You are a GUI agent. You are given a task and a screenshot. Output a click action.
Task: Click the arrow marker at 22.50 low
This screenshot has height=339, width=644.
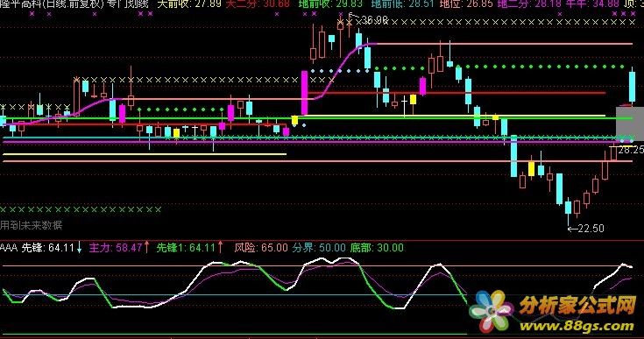click(x=572, y=229)
